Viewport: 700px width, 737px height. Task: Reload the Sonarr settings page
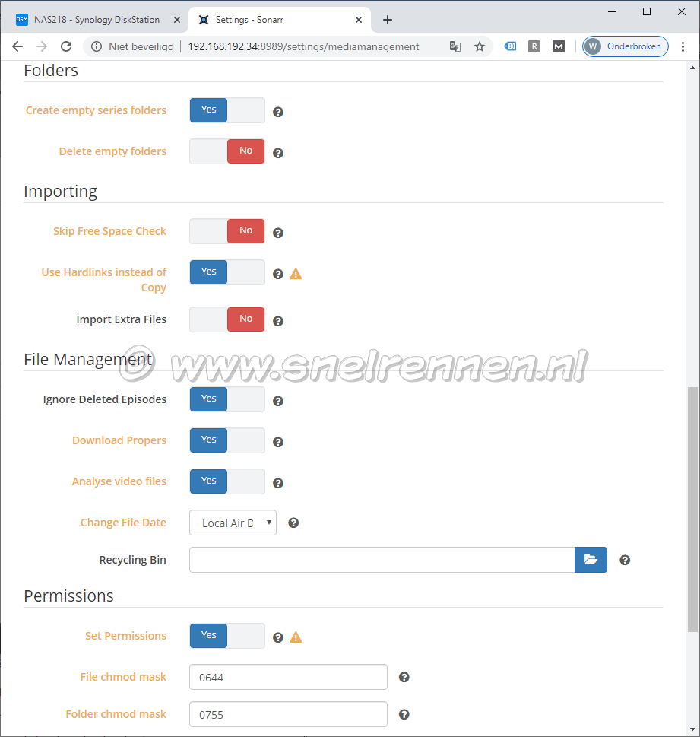point(66,46)
